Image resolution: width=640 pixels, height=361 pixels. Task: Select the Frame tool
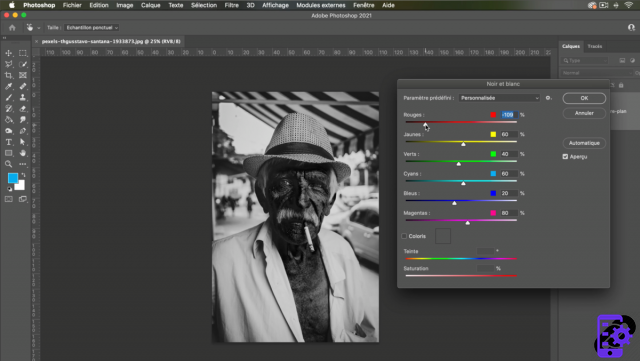point(23,75)
